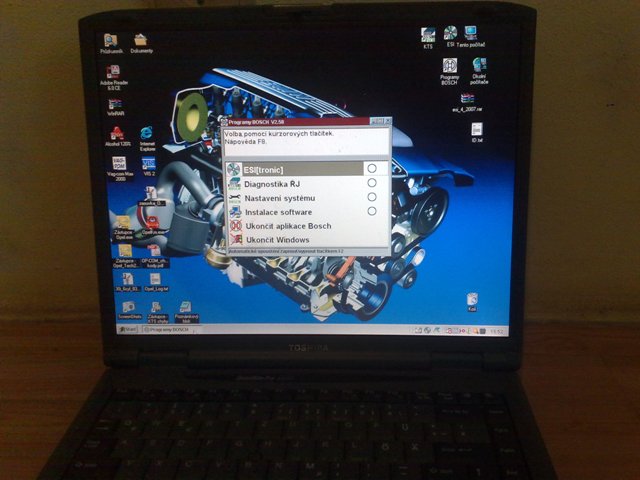Open Internet Explorer desktop shortcut
Viewport: 640px width, 480px height.
tap(147, 133)
